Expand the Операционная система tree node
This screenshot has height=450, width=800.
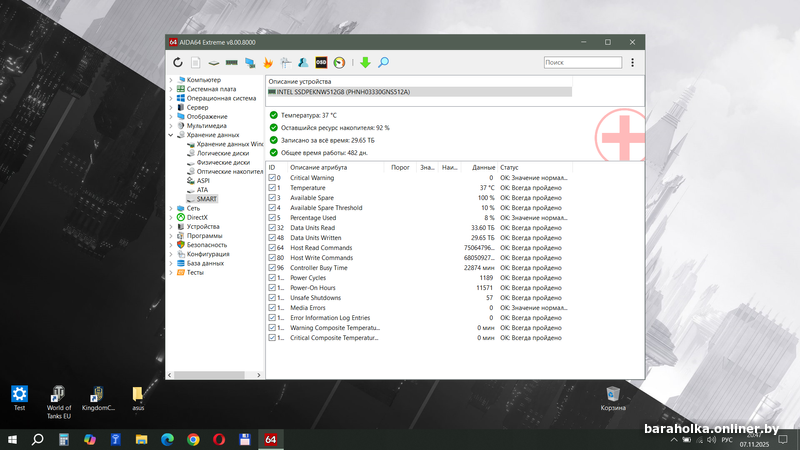click(x=171, y=98)
